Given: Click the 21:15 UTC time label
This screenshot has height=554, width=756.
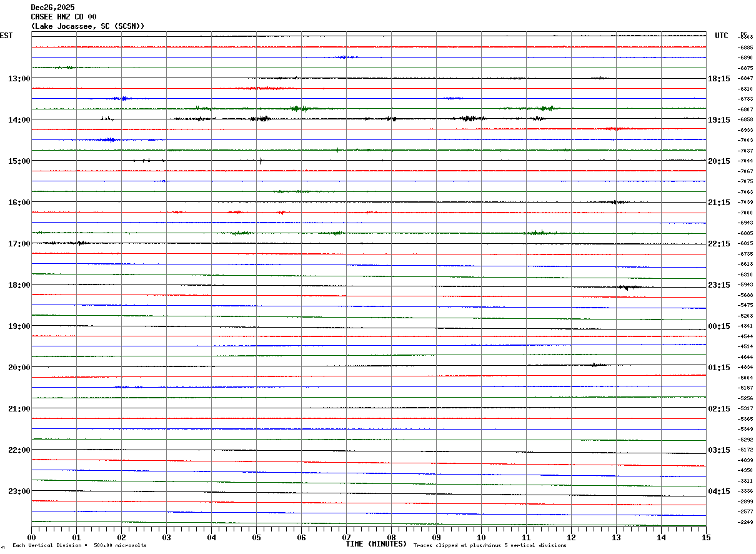Looking at the screenshot, I should (x=719, y=203).
